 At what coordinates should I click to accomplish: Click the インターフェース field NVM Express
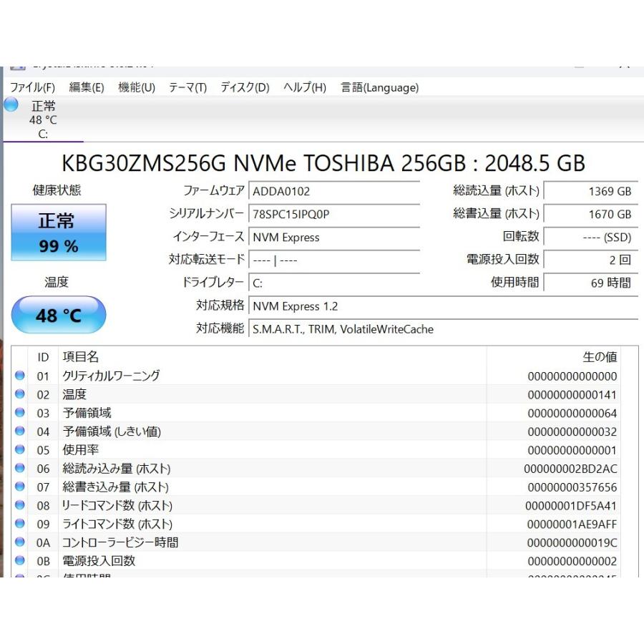point(334,237)
